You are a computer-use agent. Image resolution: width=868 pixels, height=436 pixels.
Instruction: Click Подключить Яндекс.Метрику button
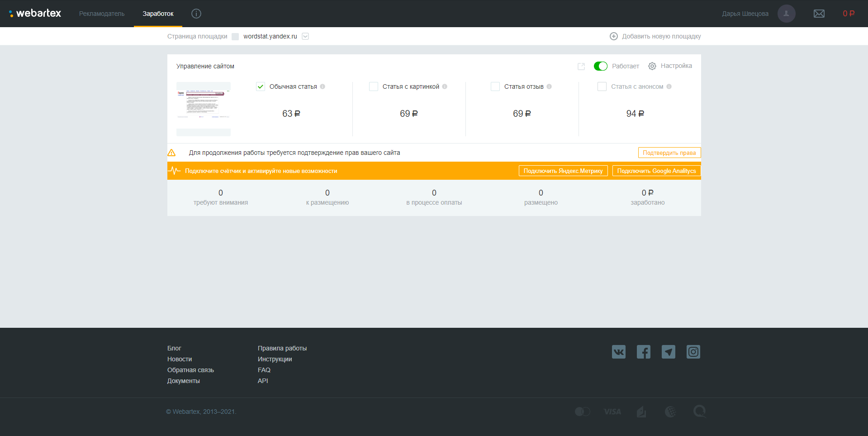coord(563,171)
